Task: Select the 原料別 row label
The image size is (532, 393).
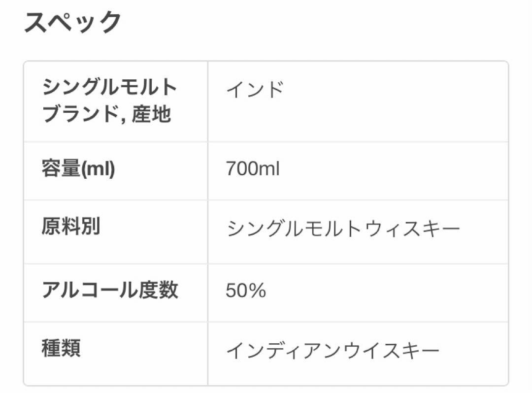Action: click(70, 226)
